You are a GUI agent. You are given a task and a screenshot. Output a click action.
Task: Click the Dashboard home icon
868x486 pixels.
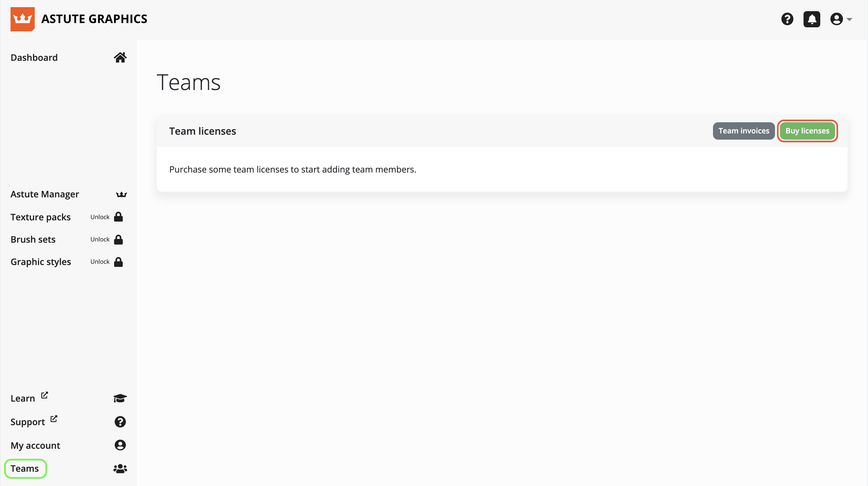[x=120, y=58]
